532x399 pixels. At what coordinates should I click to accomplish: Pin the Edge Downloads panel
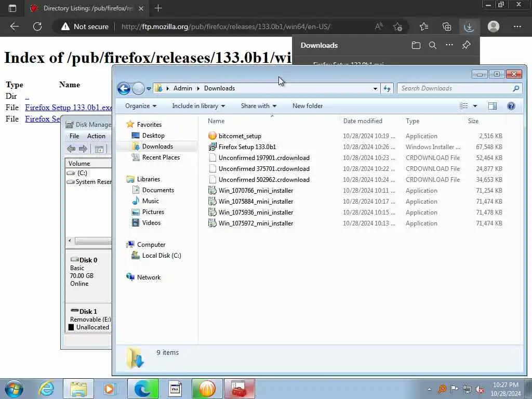coord(466,45)
